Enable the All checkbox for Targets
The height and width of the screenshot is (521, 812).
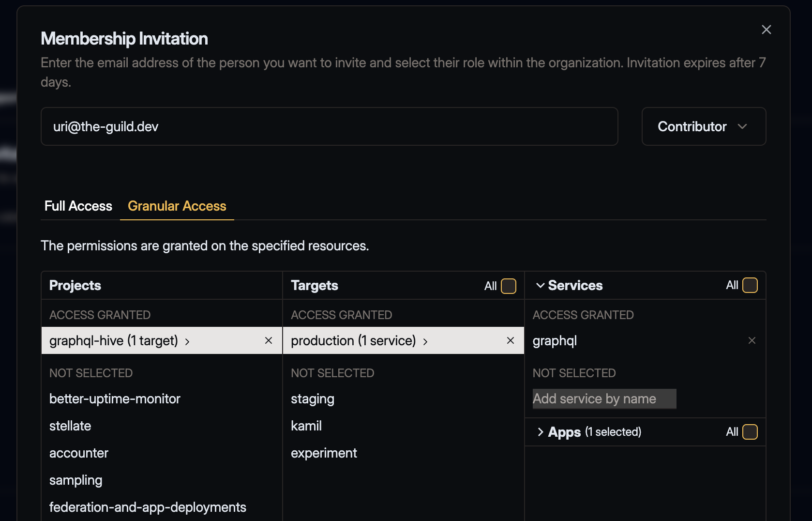pyautogui.click(x=509, y=286)
